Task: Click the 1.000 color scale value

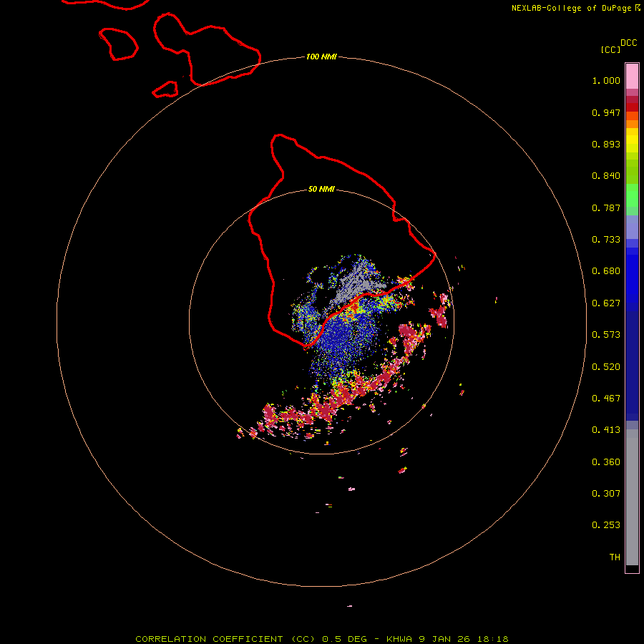Action: [x=606, y=80]
